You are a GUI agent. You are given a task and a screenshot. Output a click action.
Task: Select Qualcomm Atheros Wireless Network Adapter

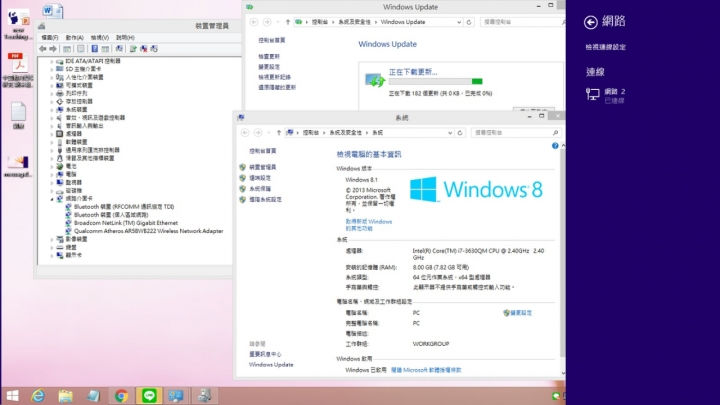point(148,231)
